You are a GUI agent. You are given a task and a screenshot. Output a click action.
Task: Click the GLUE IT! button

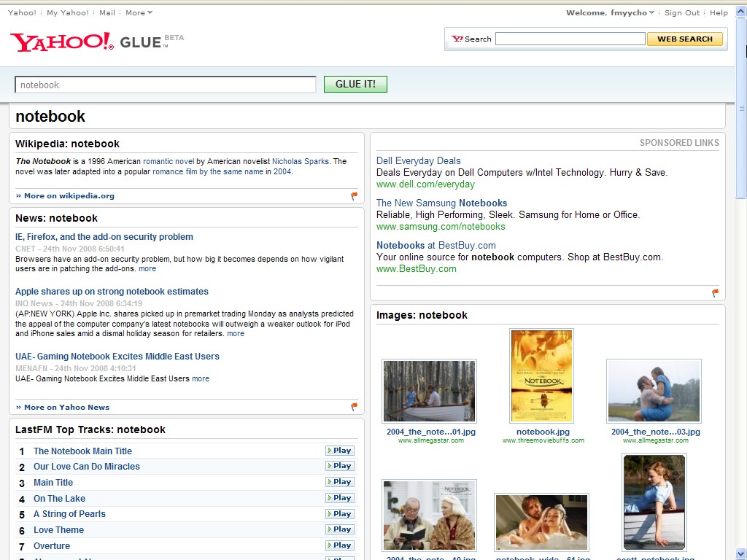tap(355, 85)
